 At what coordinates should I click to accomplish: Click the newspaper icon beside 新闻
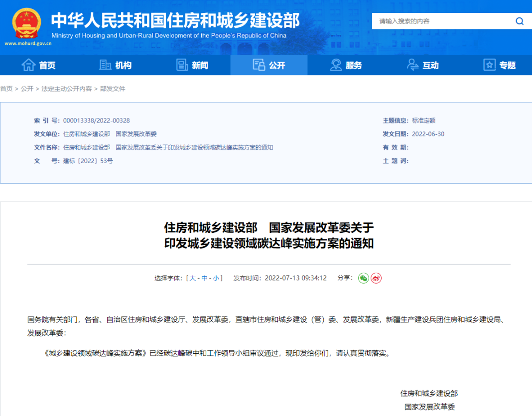click(182, 65)
